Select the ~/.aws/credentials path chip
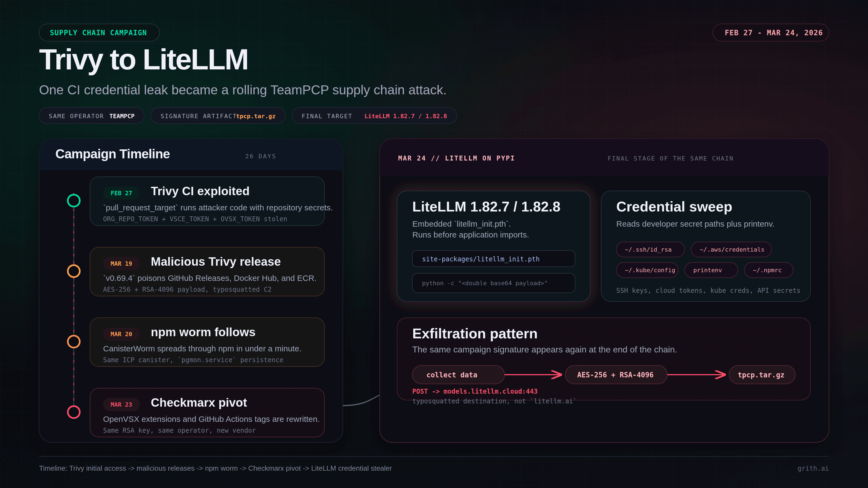Screen dimensions: 868x488 click(731, 249)
